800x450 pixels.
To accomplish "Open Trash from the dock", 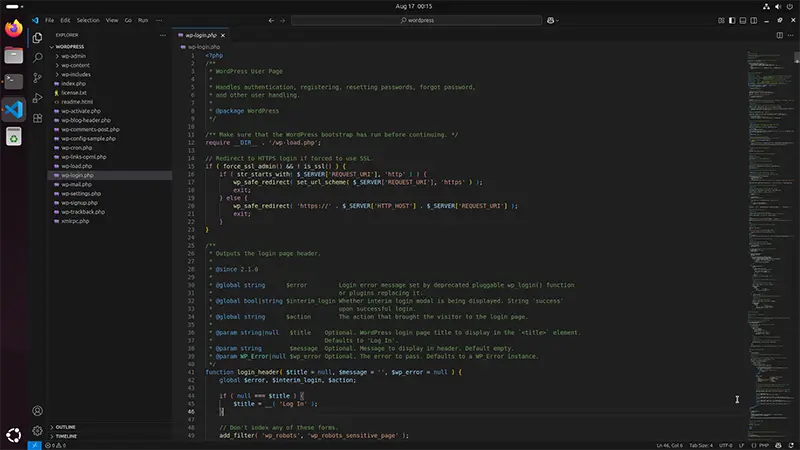I will (x=14, y=137).
